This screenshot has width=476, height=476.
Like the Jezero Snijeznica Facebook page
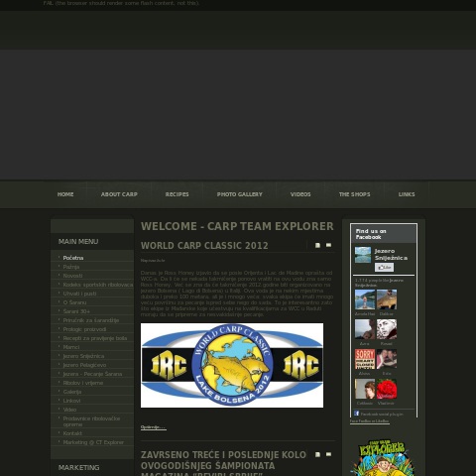[x=384, y=267]
